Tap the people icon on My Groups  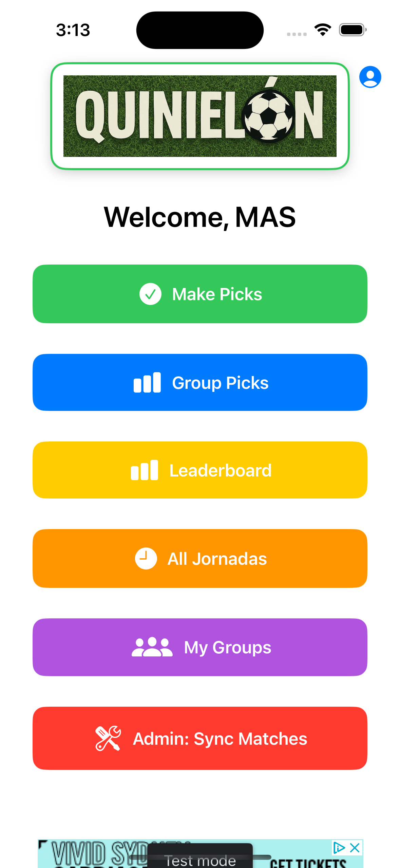(x=152, y=647)
